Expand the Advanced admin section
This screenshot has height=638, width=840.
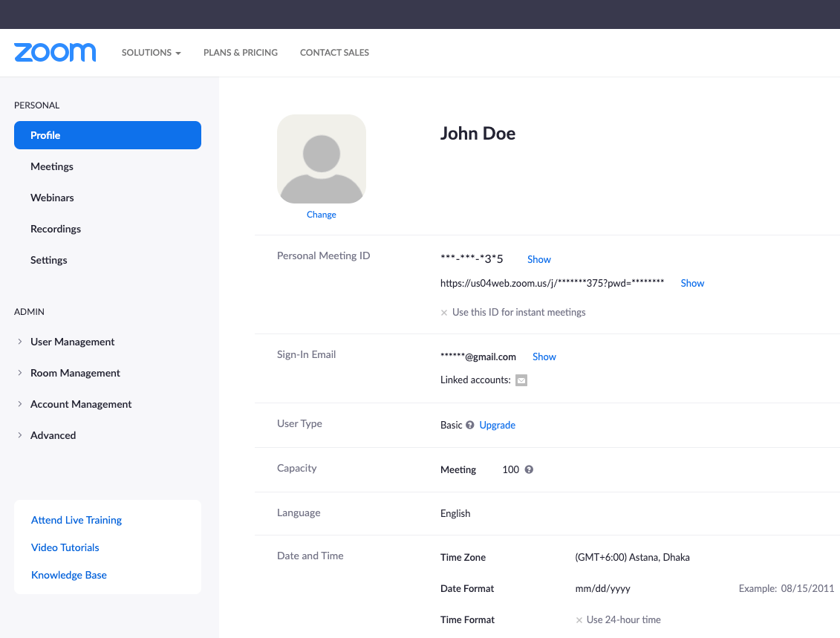tap(53, 435)
